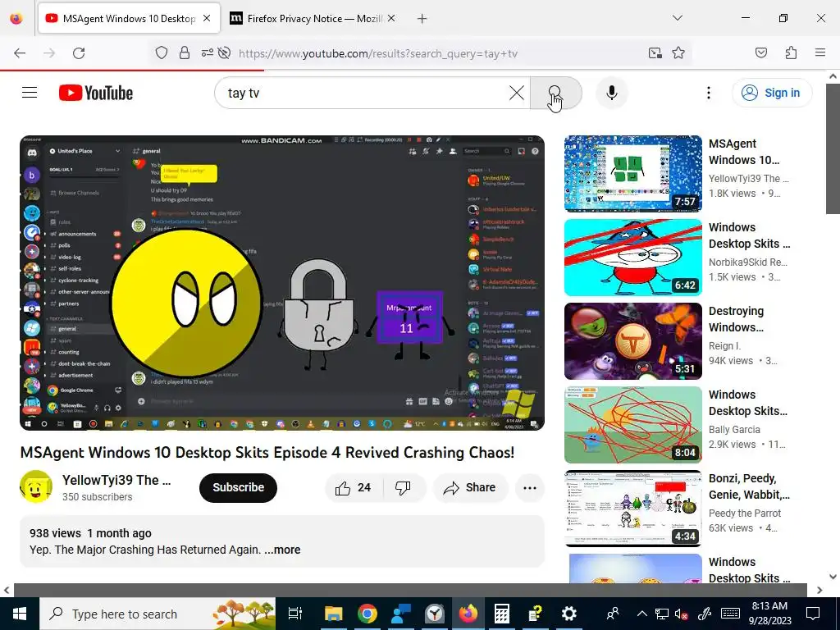Close the MSAgent Windows 10 Desktop tab
Viewport: 840px width, 630px height.
point(207,19)
